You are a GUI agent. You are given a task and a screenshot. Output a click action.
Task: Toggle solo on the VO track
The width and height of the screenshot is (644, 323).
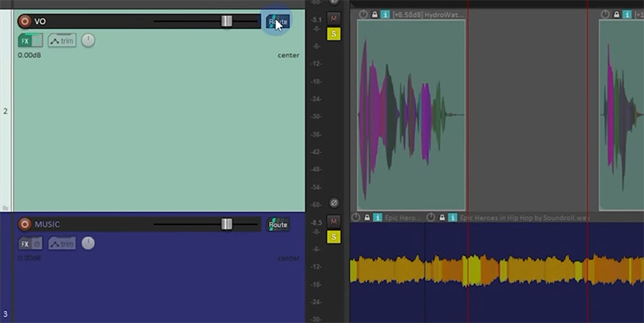(334, 33)
